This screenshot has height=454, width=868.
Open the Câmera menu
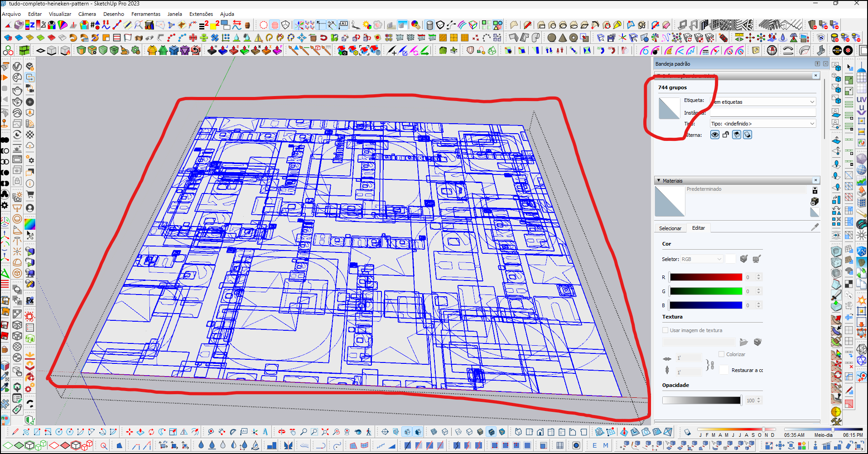click(x=87, y=14)
